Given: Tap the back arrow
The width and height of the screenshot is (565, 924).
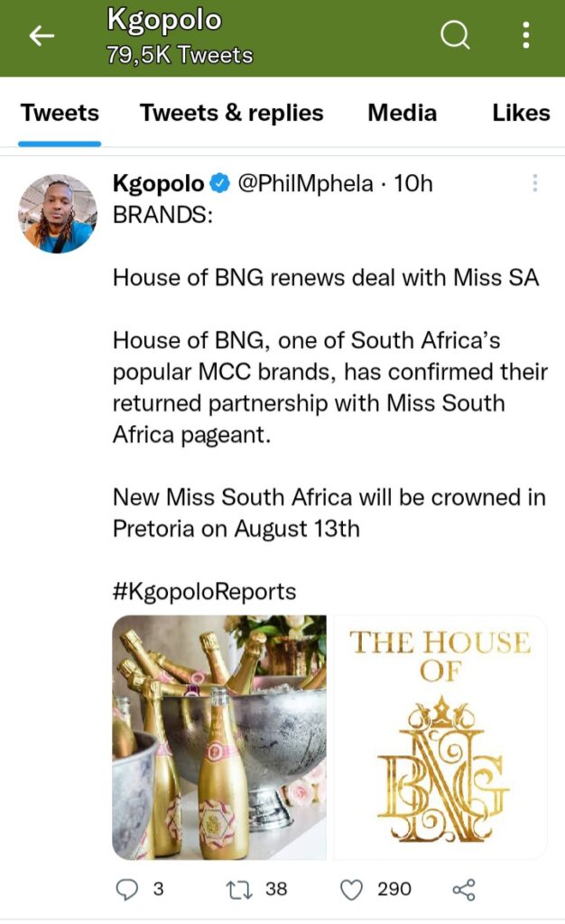Looking at the screenshot, I should [42, 36].
